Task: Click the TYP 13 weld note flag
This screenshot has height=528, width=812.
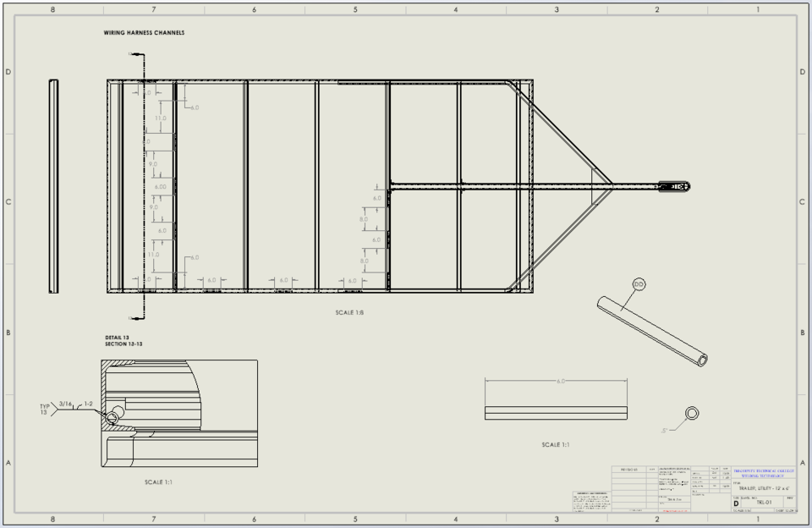Action: coord(44,407)
